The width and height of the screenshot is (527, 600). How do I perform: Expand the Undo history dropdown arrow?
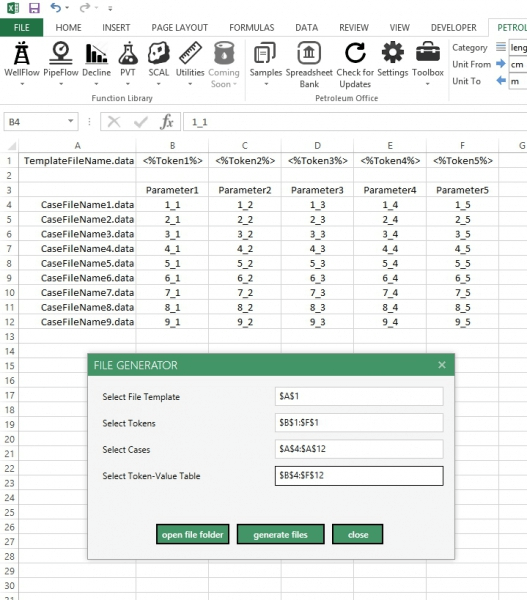coord(67,8)
